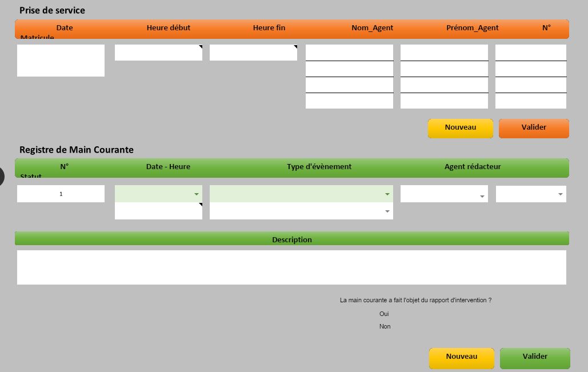Click the N° field showing 1
The image size is (588, 372).
[61, 194]
